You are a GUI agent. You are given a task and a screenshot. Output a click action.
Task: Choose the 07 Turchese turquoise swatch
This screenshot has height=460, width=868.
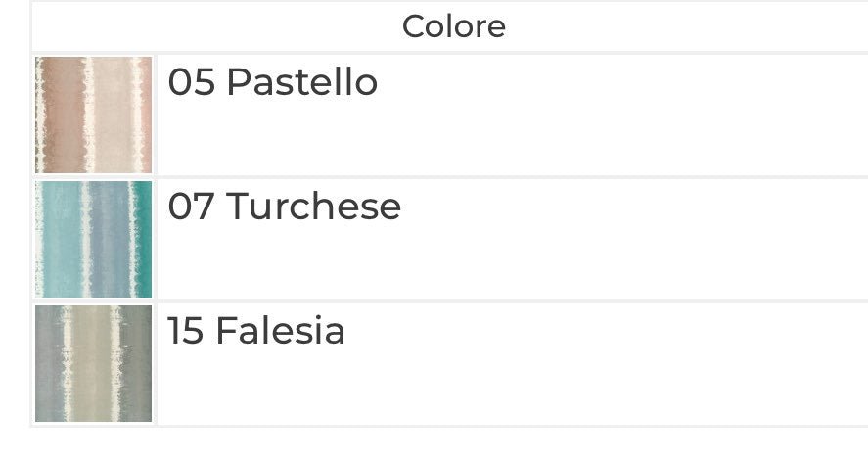(94, 239)
